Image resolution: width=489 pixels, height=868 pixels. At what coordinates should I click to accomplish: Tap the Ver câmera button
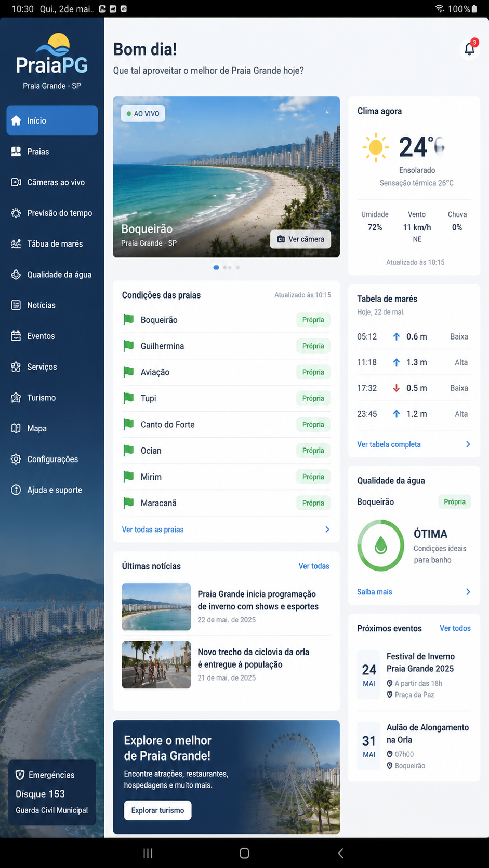pos(300,239)
